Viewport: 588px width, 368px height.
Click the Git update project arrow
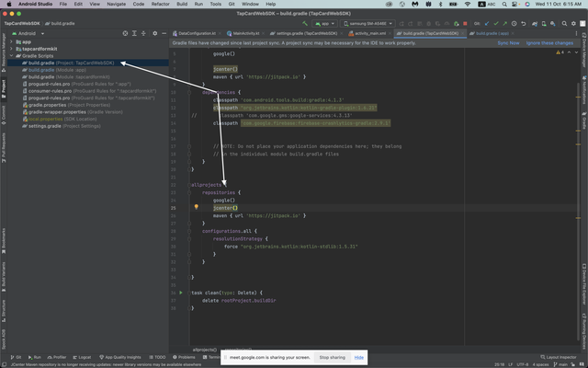tap(487, 23)
